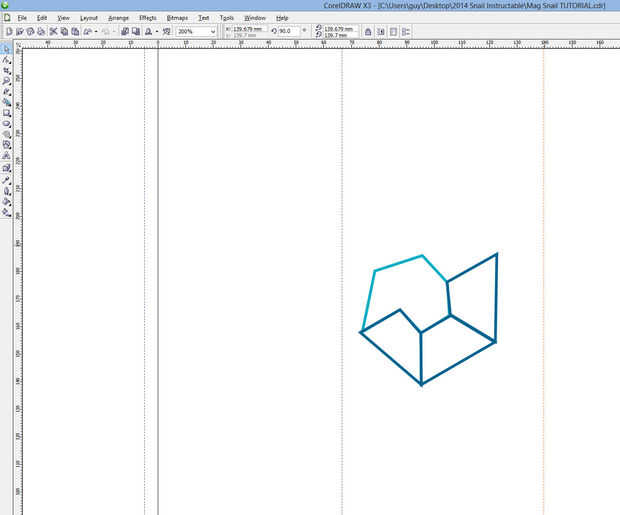
Task: Click the CorelDRAW application icon in title bar
Action: [x=4, y=5]
